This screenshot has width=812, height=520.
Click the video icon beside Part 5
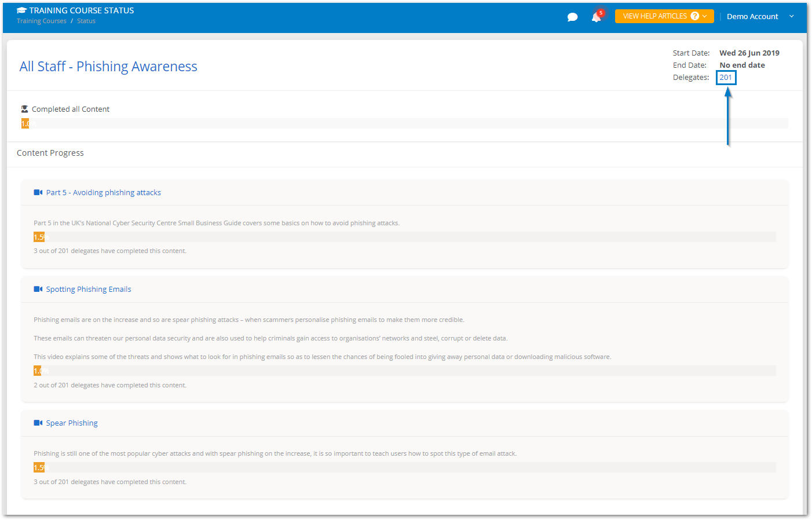tap(38, 192)
